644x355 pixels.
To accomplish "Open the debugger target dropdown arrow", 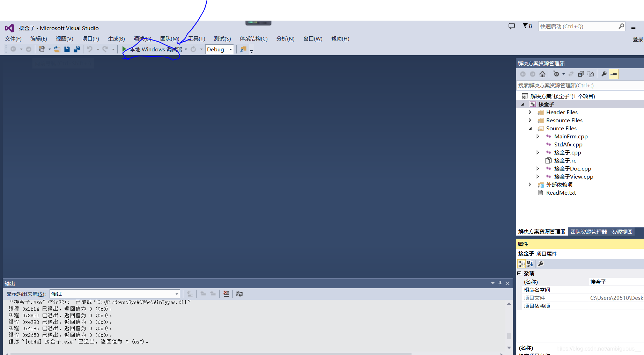I will [x=186, y=49].
